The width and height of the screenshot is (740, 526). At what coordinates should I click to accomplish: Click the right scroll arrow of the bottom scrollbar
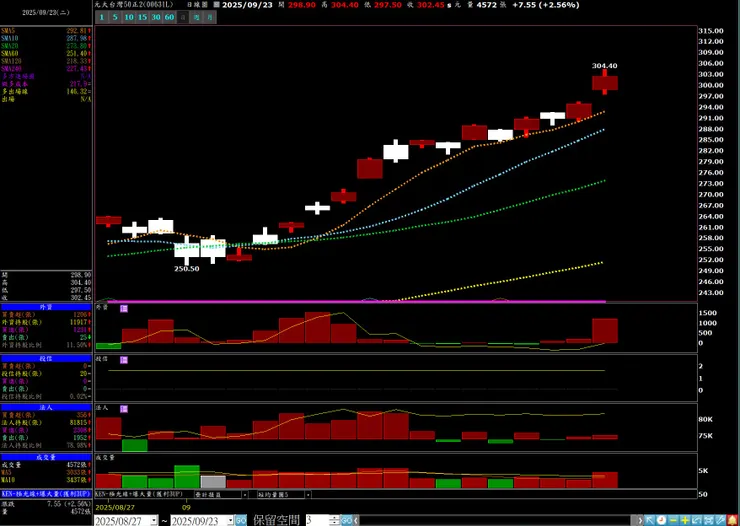(x=640, y=520)
